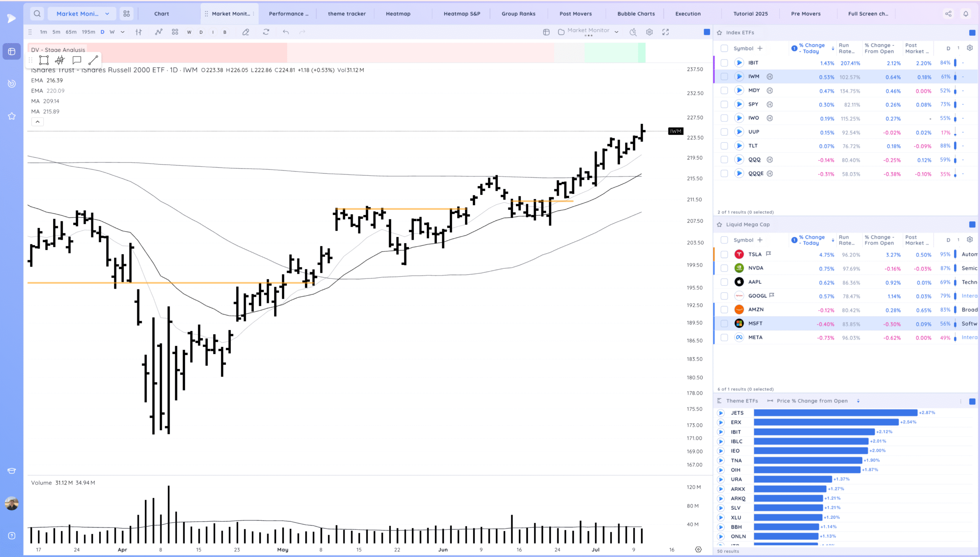Play the JETS row in Theme ETFs
This screenshot has width=980, height=557.
coord(721,413)
